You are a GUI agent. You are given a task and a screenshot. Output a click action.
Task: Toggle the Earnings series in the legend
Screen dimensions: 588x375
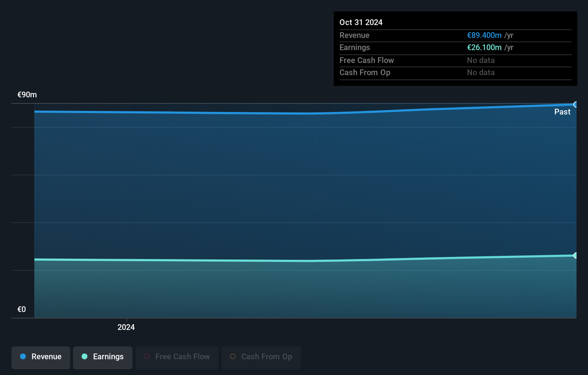click(103, 357)
